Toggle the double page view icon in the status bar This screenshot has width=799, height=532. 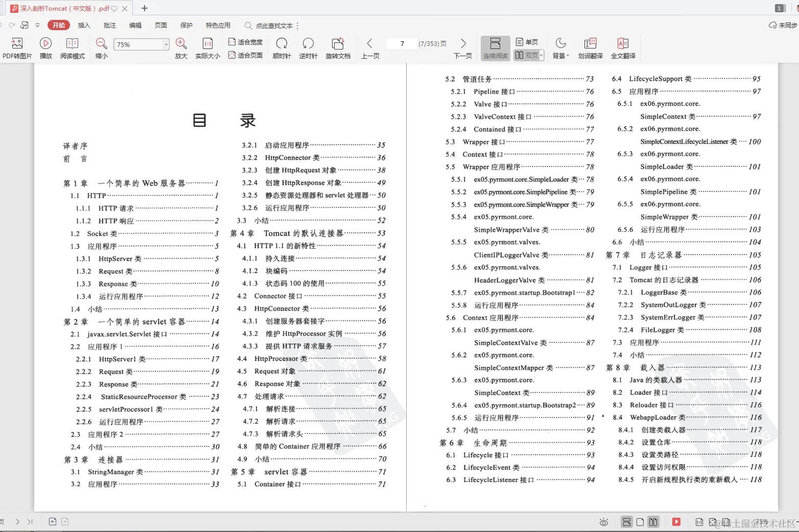[653, 522]
